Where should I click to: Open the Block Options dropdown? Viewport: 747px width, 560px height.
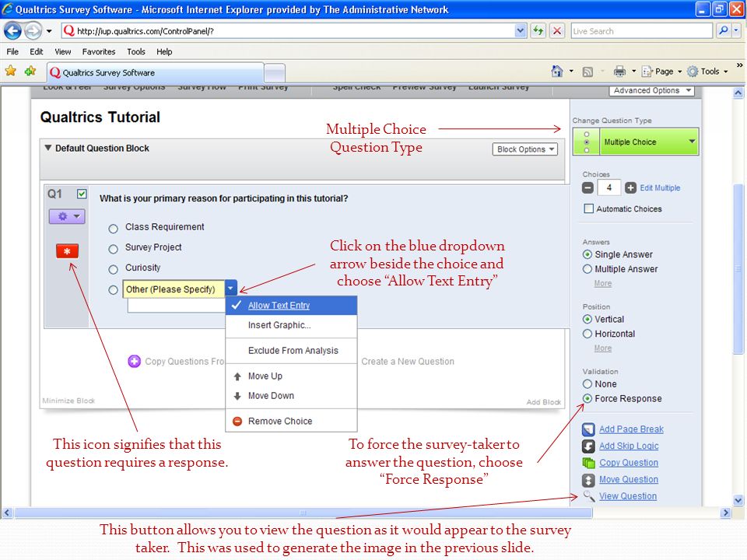point(524,149)
